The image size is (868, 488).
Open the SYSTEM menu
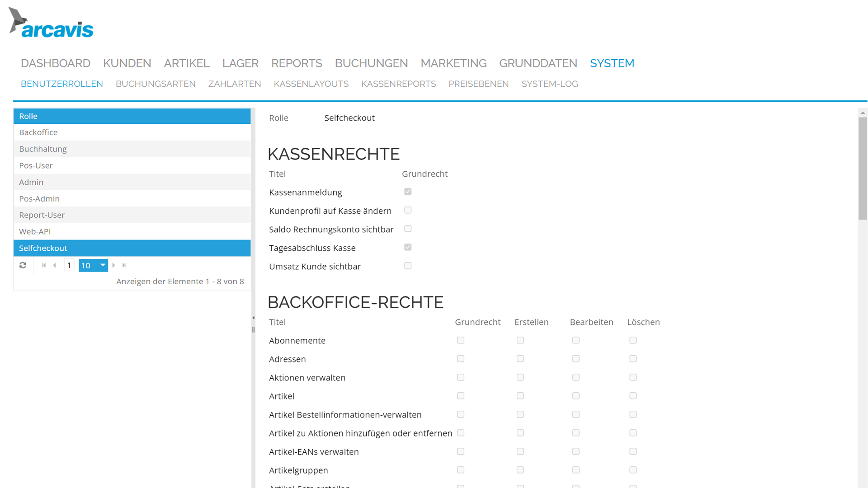click(612, 63)
